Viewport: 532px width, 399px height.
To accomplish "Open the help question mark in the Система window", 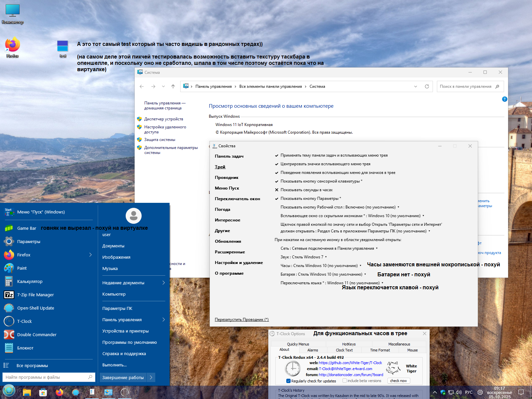I will point(504,99).
